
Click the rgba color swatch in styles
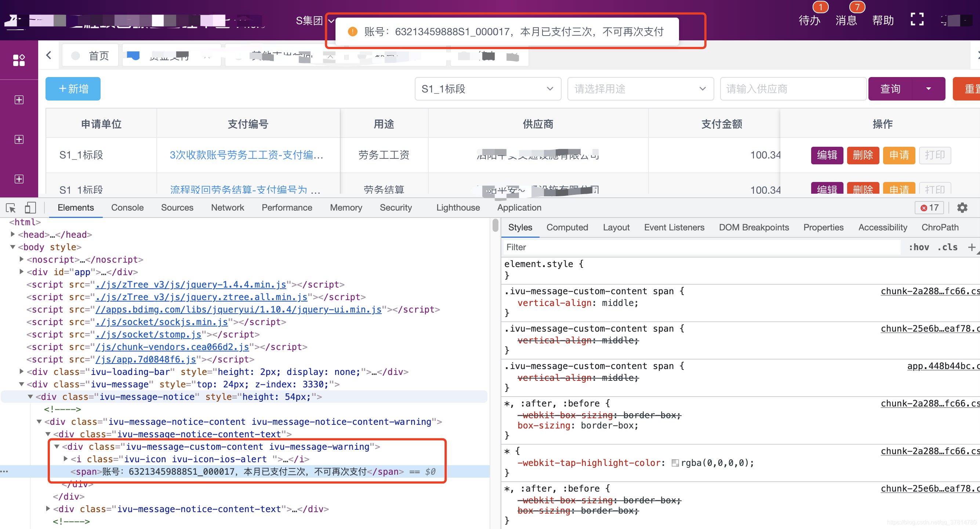click(675, 463)
